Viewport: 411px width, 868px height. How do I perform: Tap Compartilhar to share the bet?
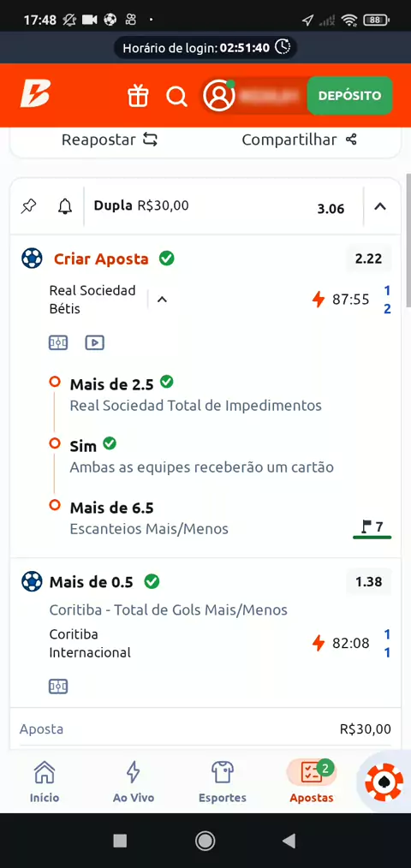tap(299, 140)
